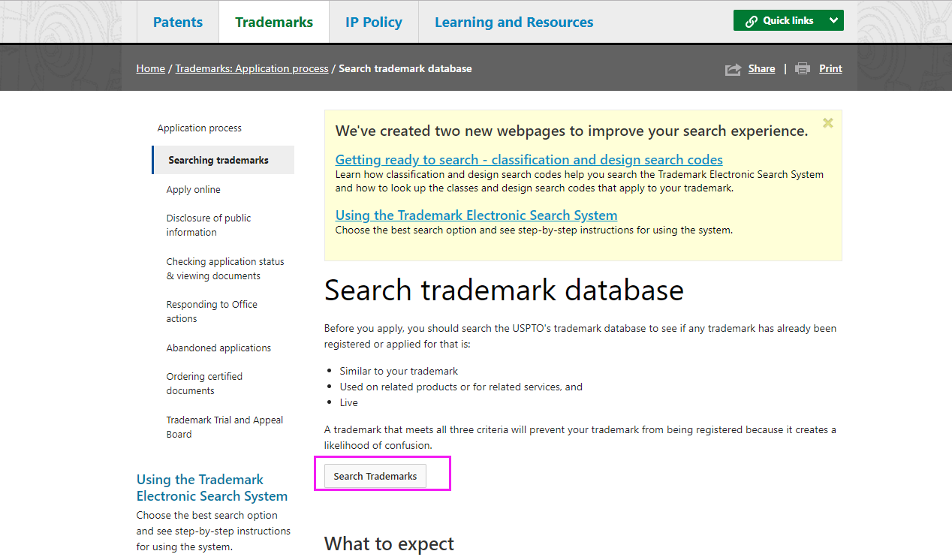
Task: Open Trademarks: Application process breadcrumb
Action: [x=252, y=68]
